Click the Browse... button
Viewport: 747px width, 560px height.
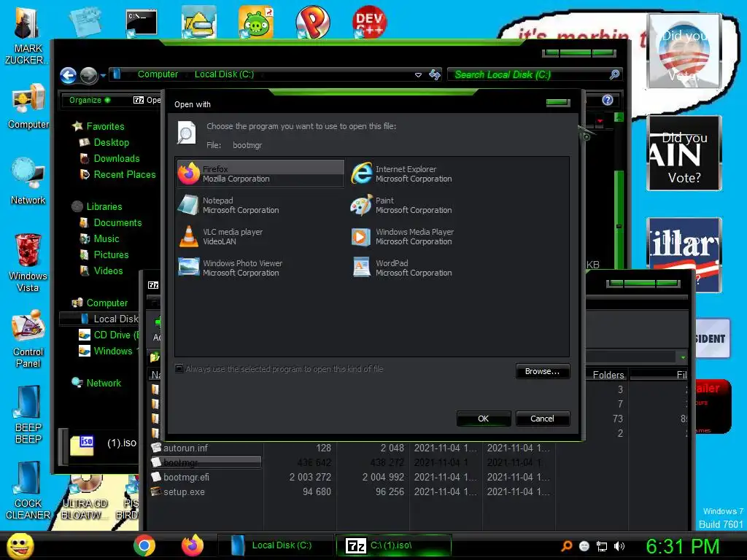(542, 371)
